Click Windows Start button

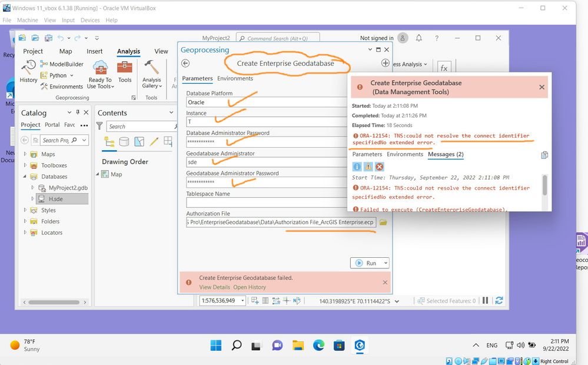[216, 345]
